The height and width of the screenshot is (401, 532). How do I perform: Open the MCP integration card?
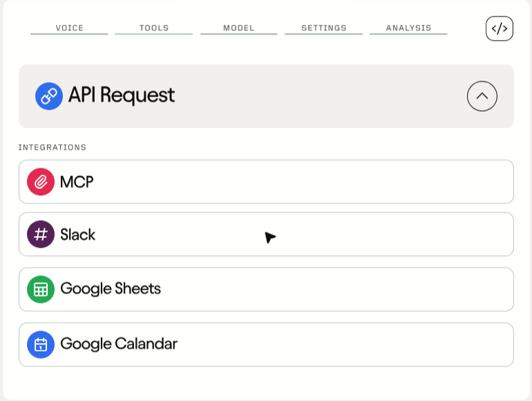[x=266, y=182]
